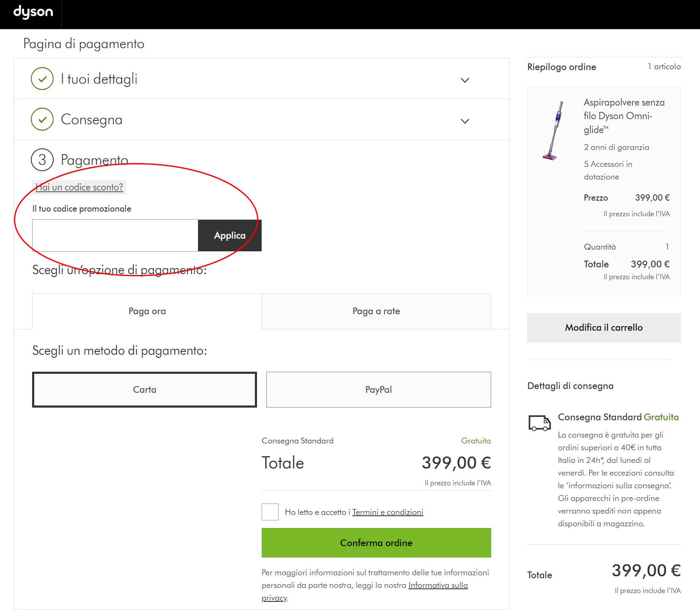Screen dimensions: 700x615
Task: Click the Dyson logo in header
Action: pyautogui.click(x=33, y=13)
